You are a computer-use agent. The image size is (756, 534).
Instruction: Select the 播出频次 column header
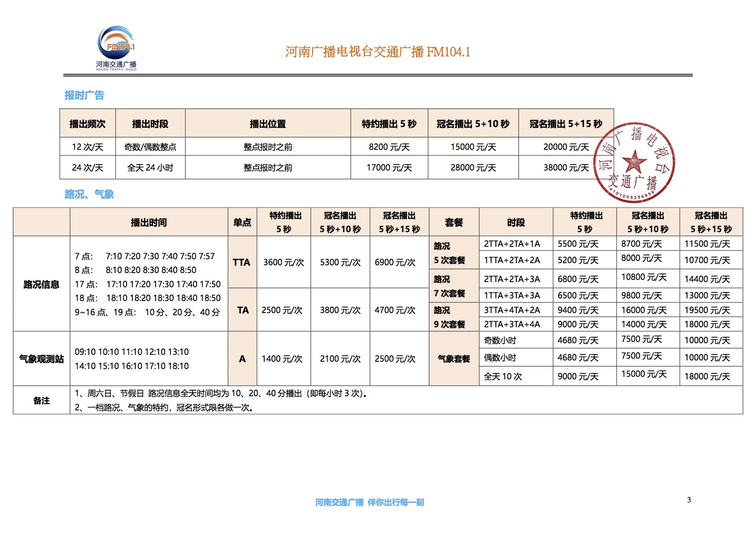coord(87,124)
